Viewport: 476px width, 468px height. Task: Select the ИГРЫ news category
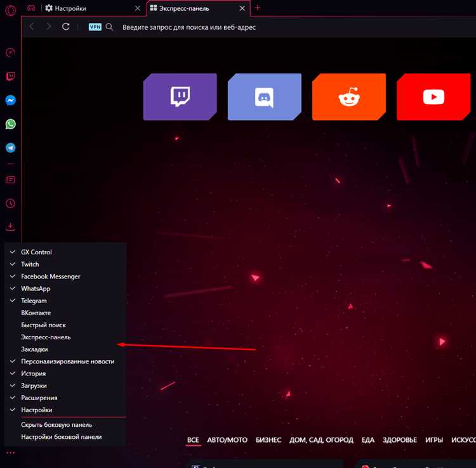pyautogui.click(x=434, y=440)
